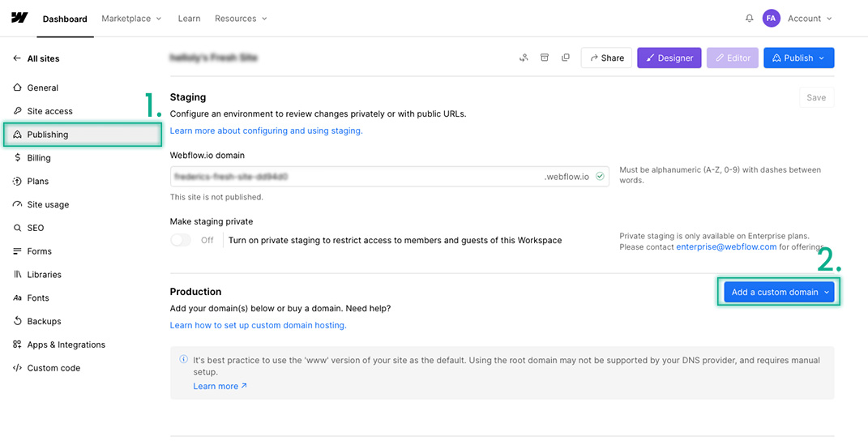Open Learn how to set up custom domain hosting
This screenshot has height=441, width=868.
click(x=258, y=325)
